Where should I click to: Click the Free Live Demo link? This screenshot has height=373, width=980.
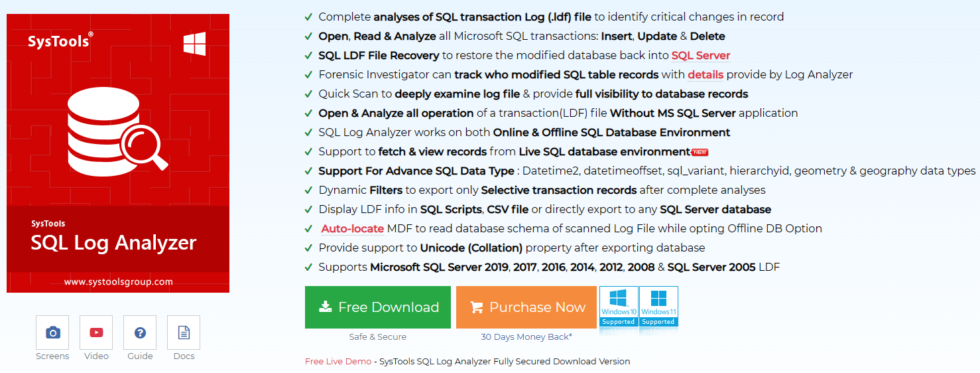click(338, 362)
